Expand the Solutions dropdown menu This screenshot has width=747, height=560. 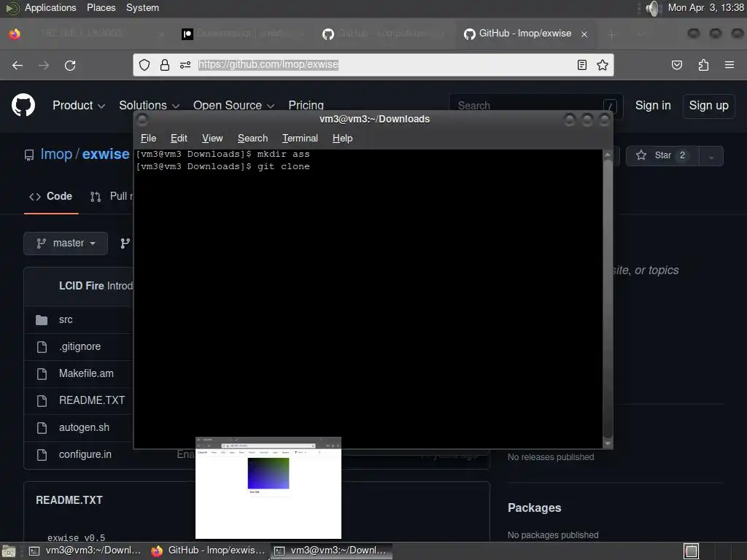pos(149,105)
